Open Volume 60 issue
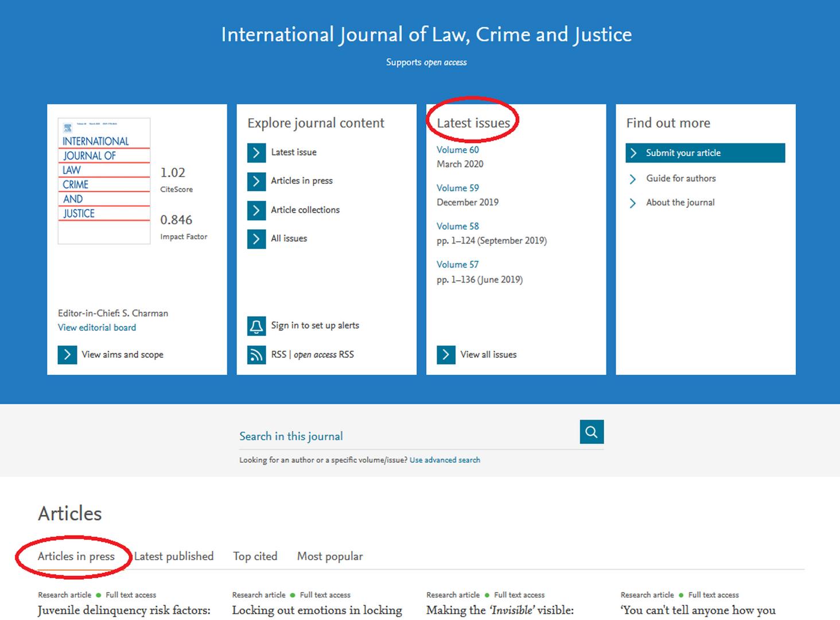The width and height of the screenshot is (840, 620). click(458, 150)
